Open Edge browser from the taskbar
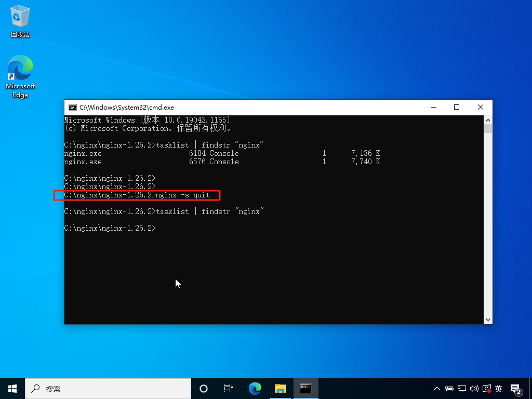 pos(255,389)
